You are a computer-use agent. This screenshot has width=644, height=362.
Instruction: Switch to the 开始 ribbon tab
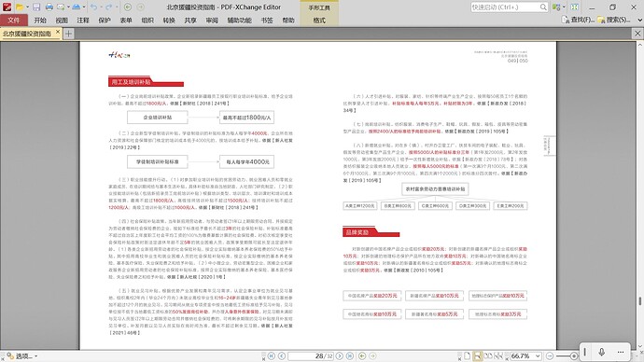pyautogui.click(x=40, y=21)
